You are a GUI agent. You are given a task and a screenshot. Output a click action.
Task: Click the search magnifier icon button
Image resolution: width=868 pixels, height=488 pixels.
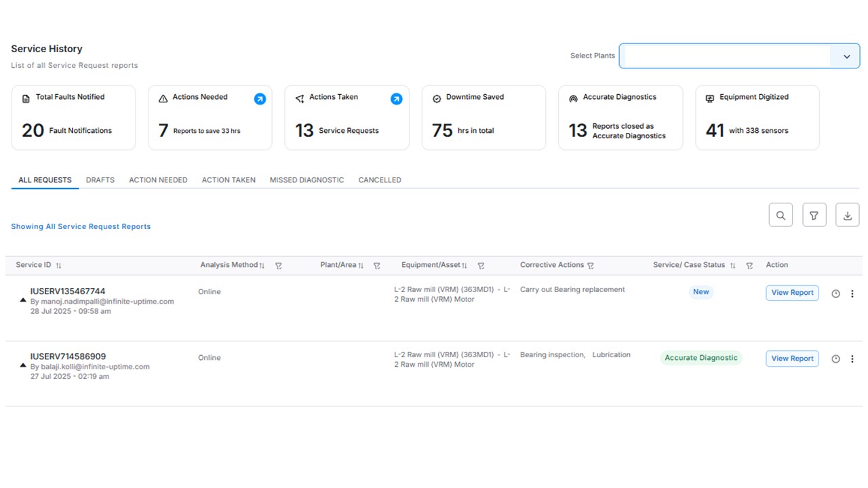tap(781, 216)
